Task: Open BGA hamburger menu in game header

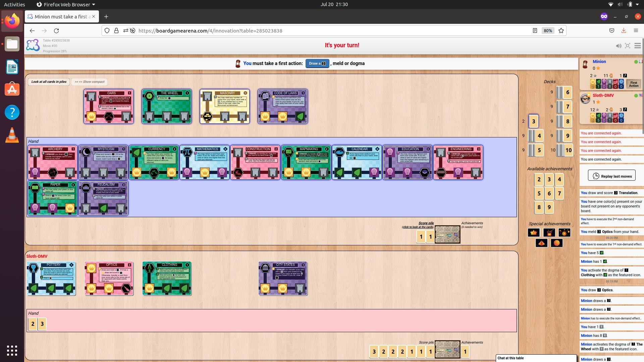Action: pos(638,46)
